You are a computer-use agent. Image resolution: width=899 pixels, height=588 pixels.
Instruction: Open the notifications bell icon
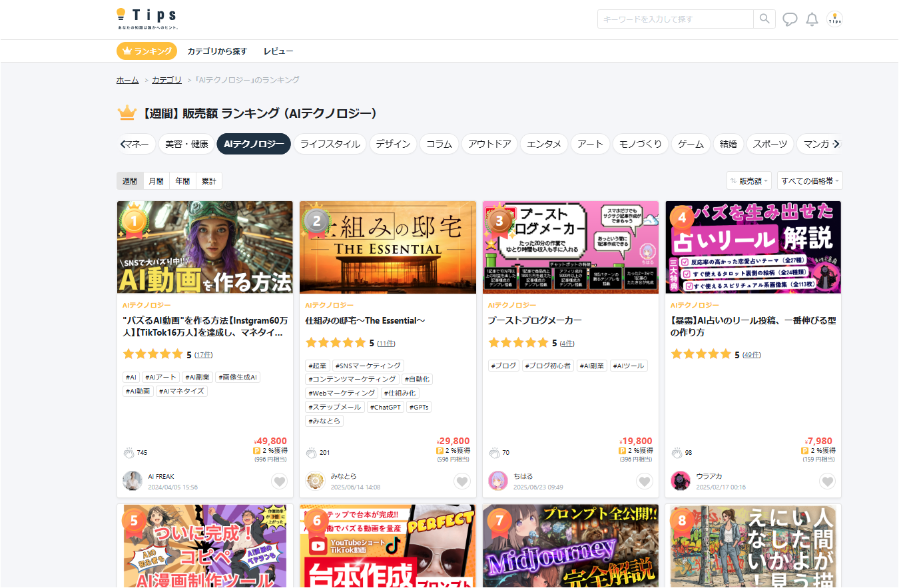[812, 19]
